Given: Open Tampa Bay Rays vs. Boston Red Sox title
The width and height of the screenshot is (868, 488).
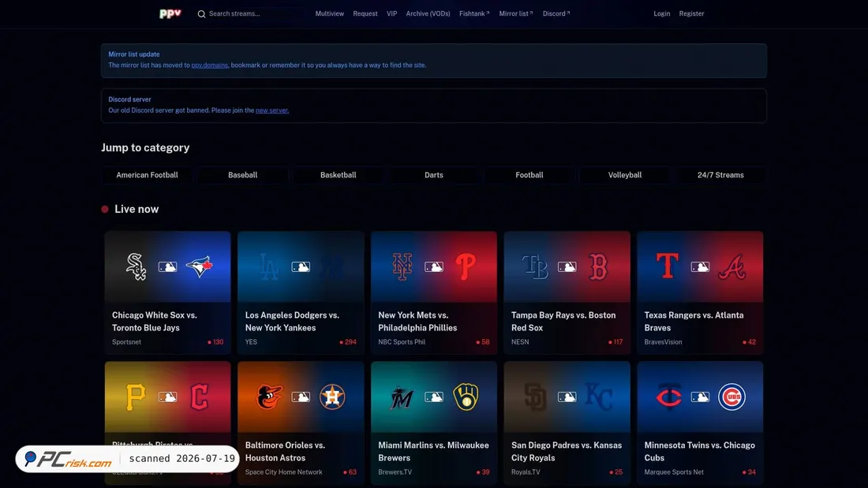Looking at the screenshot, I should (x=563, y=322).
